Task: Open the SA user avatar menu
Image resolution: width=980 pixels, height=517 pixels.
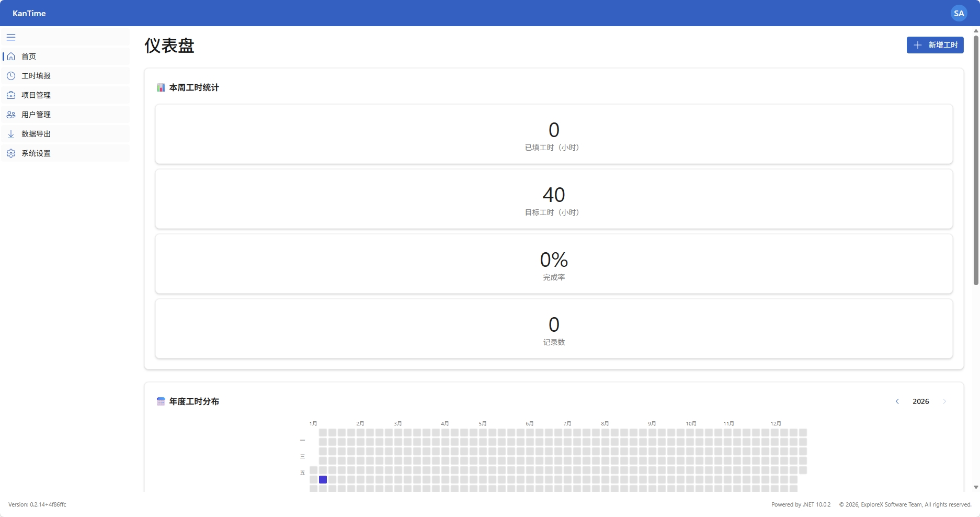Action: [959, 14]
